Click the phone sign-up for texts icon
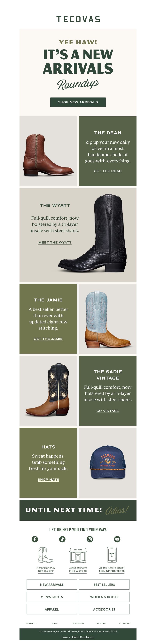The height and width of the screenshot is (644, 156). coord(112,555)
